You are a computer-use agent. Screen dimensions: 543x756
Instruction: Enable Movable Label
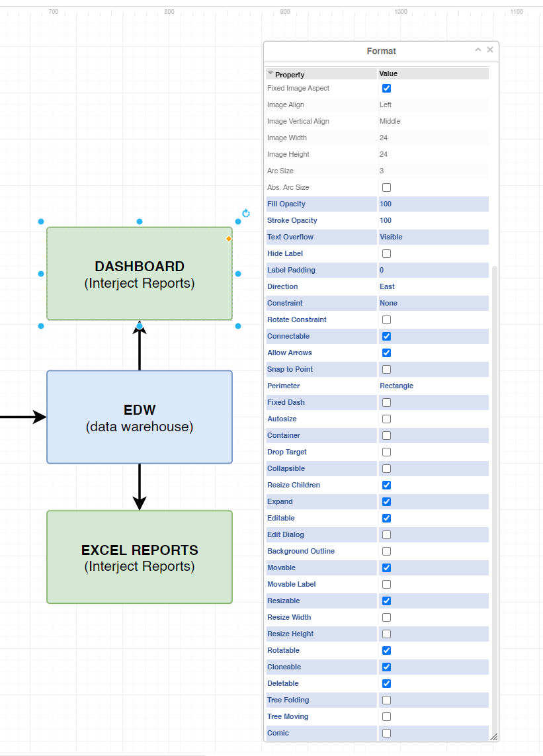pyautogui.click(x=387, y=584)
